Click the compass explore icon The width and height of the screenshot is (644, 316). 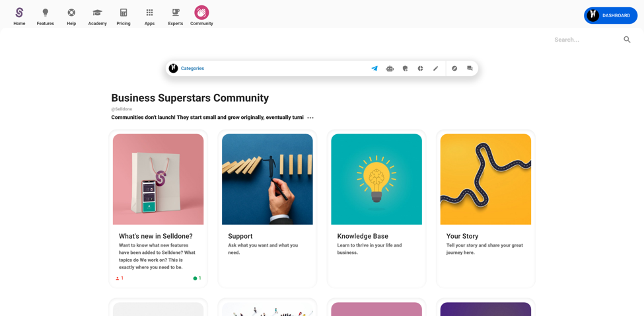point(454,69)
